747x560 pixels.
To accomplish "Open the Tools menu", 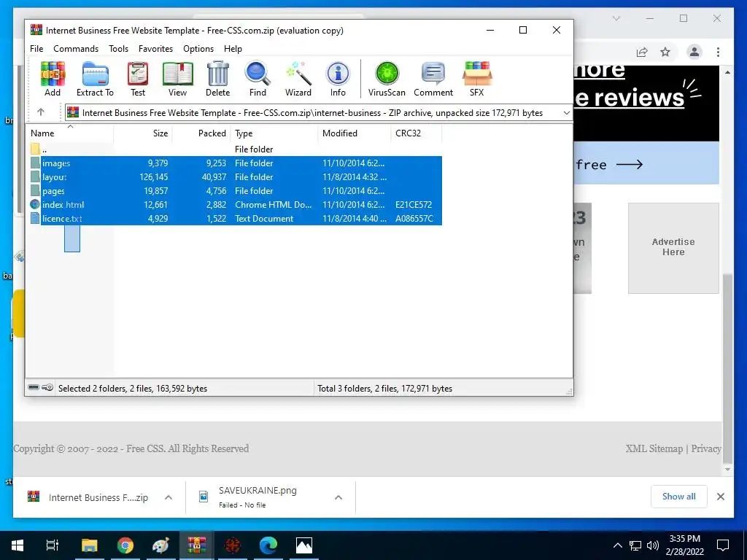I will point(119,49).
